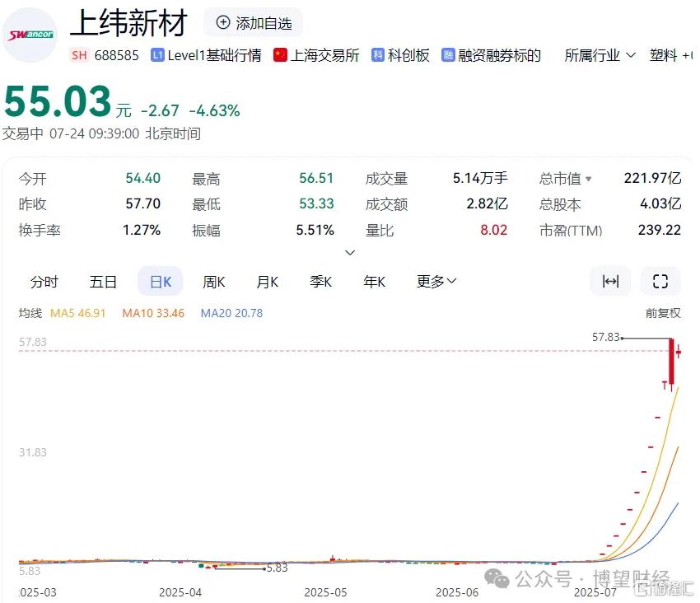This screenshot has height=603, width=700.
Task: Open 上海交易所 tag
Action: (x=325, y=55)
